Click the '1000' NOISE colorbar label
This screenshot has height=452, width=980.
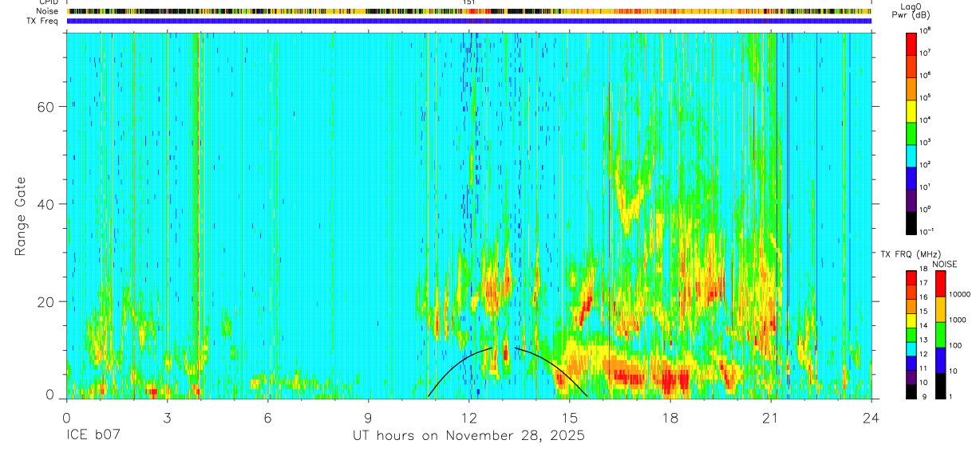(958, 320)
